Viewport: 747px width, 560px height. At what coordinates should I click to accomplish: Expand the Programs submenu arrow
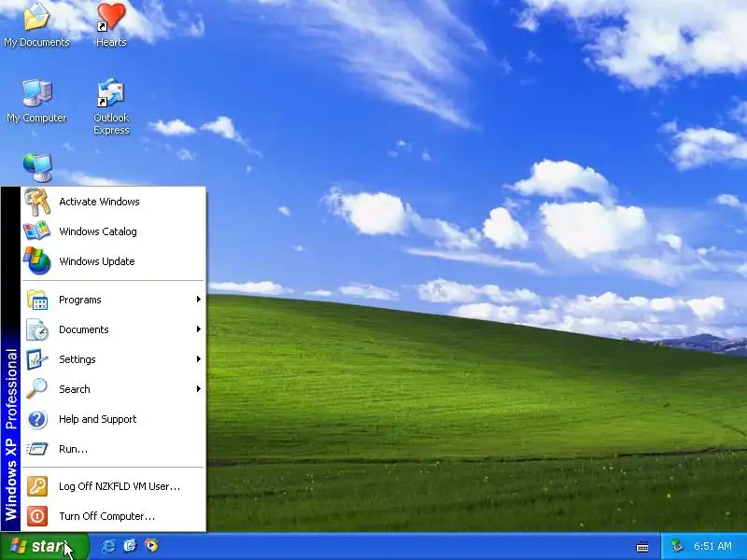(199, 299)
